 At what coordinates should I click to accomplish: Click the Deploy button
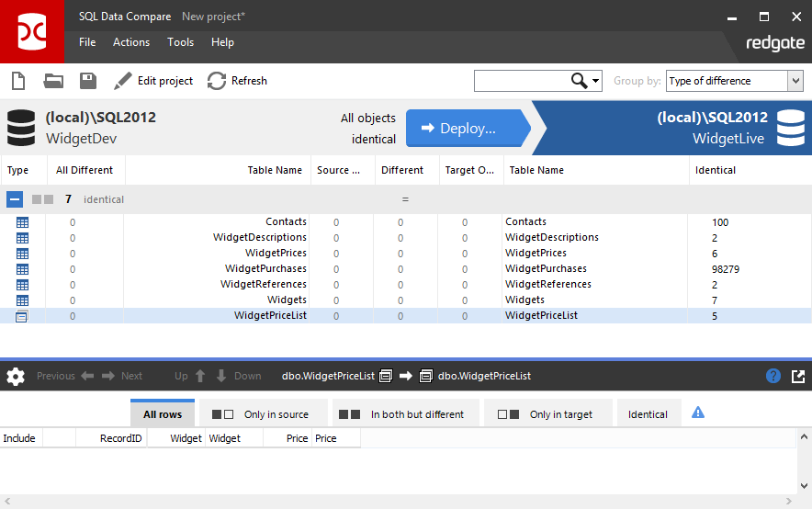pos(468,129)
